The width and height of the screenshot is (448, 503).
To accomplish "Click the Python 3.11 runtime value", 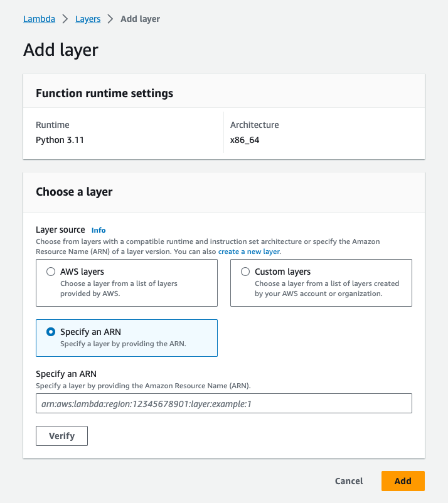I will 60,140.
